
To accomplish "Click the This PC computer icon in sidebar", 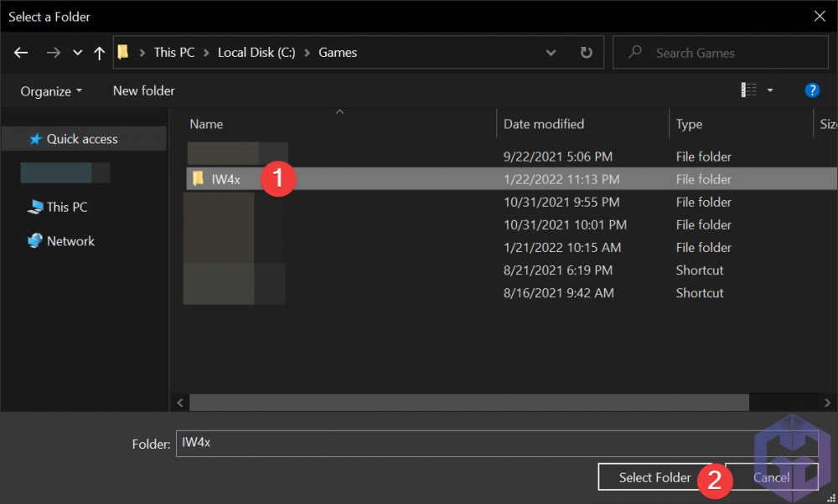I will [35, 207].
